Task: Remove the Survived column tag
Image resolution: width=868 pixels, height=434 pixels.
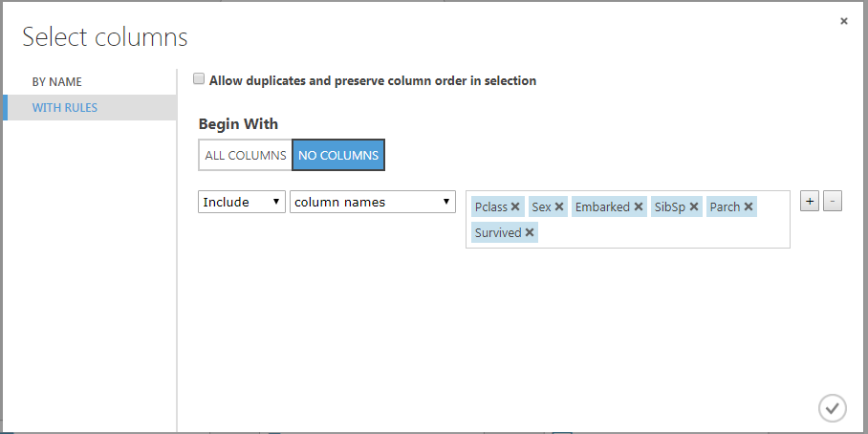Action: (530, 232)
